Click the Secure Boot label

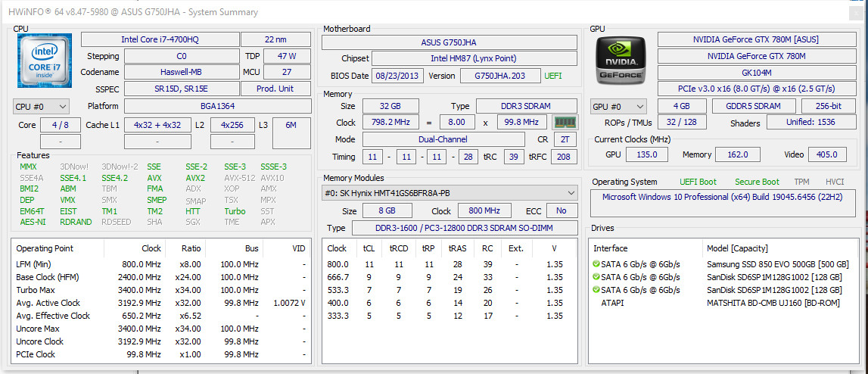point(757,182)
